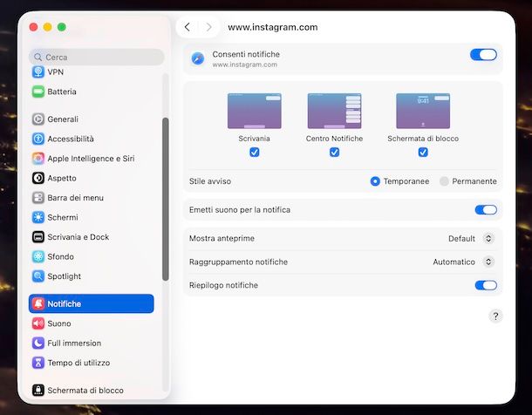Uncheck the Schermata di blocco checkbox
The image size is (532, 415).
pyautogui.click(x=423, y=153)
